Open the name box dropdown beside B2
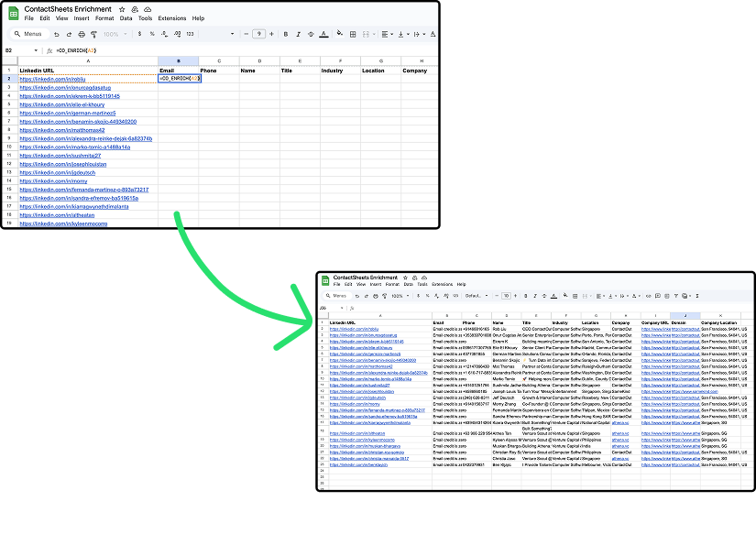The image size is (756, 534). click(x=37, y=50)
